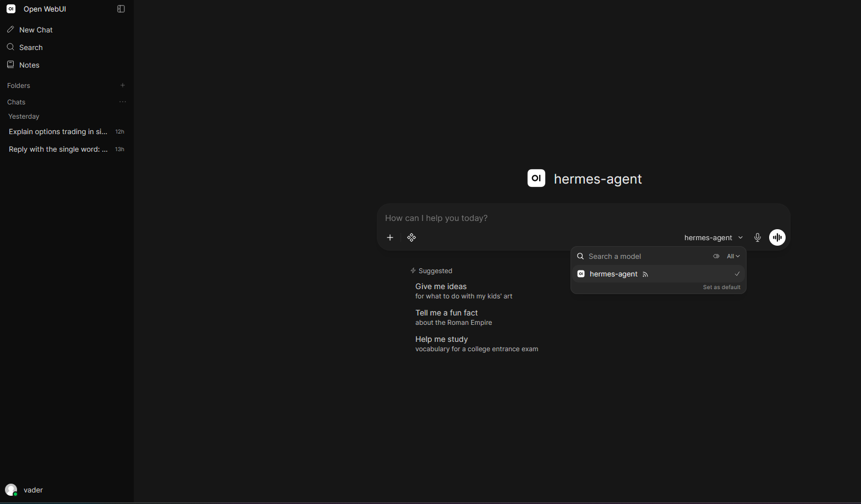The width and height of the screenshot is (861, 504).
Task: Collapse the Chats section
Action: (x=17, y=102)
